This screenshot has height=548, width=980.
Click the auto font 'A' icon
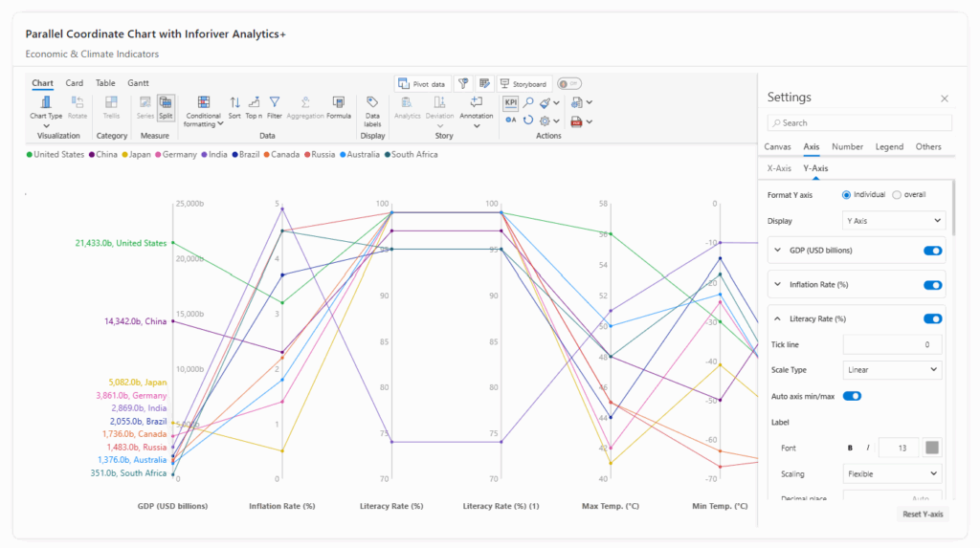511,121
